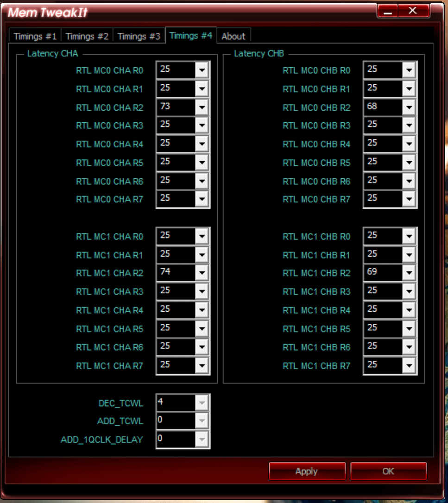Image resolution: width=448 pixels, height=503 pixels.
Task: Open RTL MC1 CHB R0 dropdown arrow
Action: click(409, 236)
